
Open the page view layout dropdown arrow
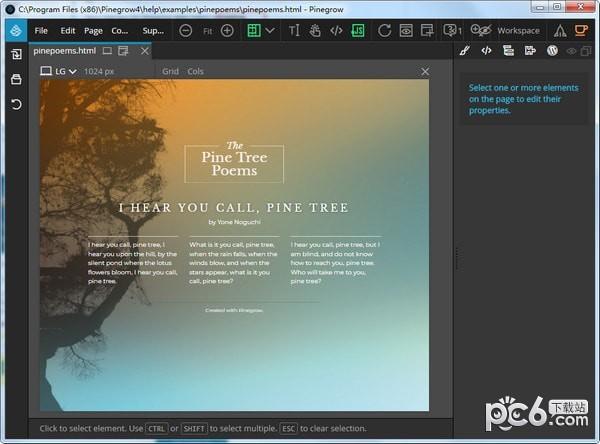(270, 30)
